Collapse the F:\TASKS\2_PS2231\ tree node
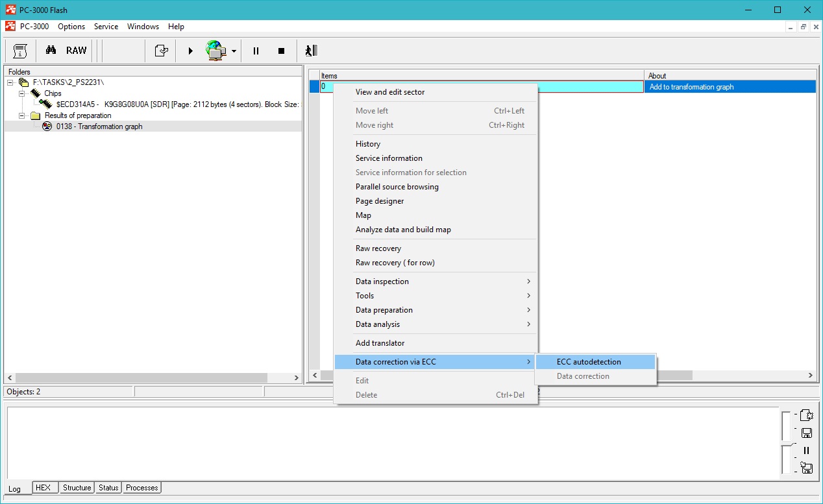This screenshot has height=504, width=823. [x=10, y=82]
